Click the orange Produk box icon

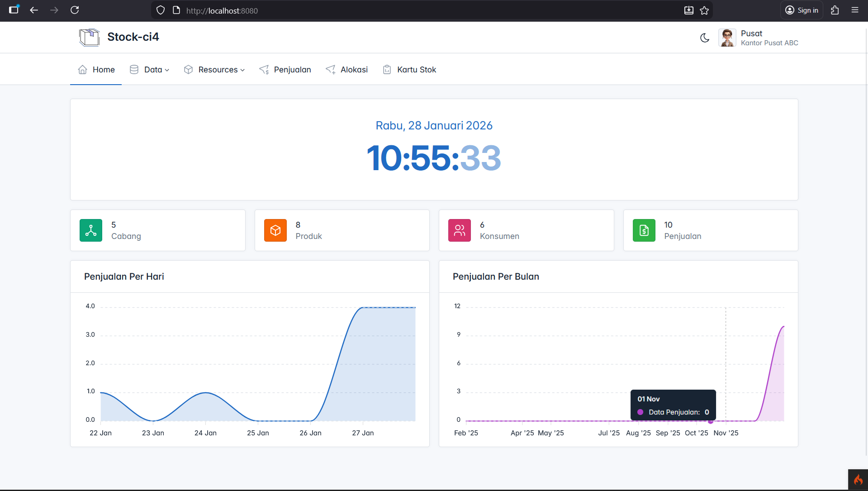click(275, 230)
